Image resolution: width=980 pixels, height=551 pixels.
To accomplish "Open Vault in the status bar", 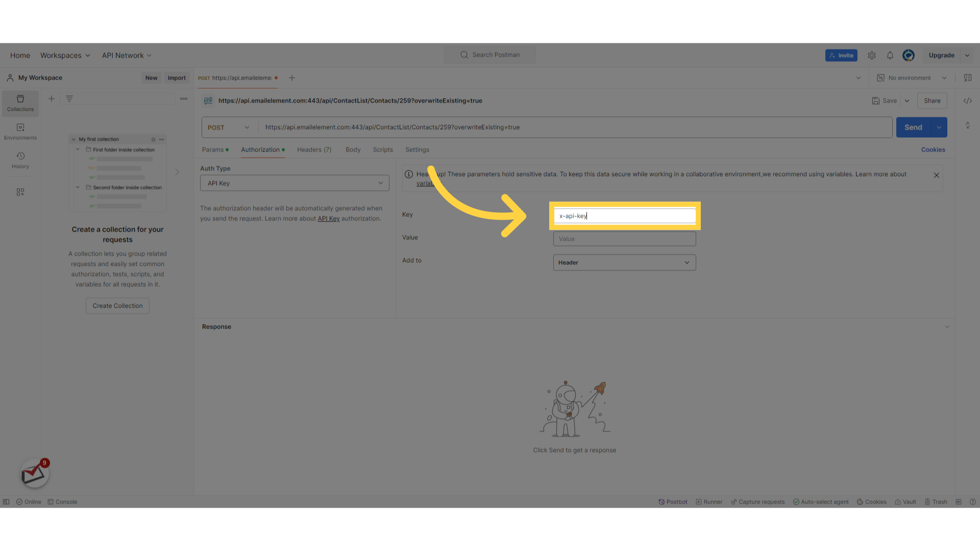I will (905, 502).
